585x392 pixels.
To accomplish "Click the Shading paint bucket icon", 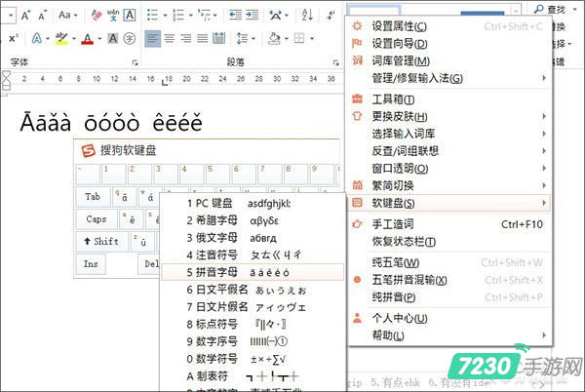I will pos(274,38).
